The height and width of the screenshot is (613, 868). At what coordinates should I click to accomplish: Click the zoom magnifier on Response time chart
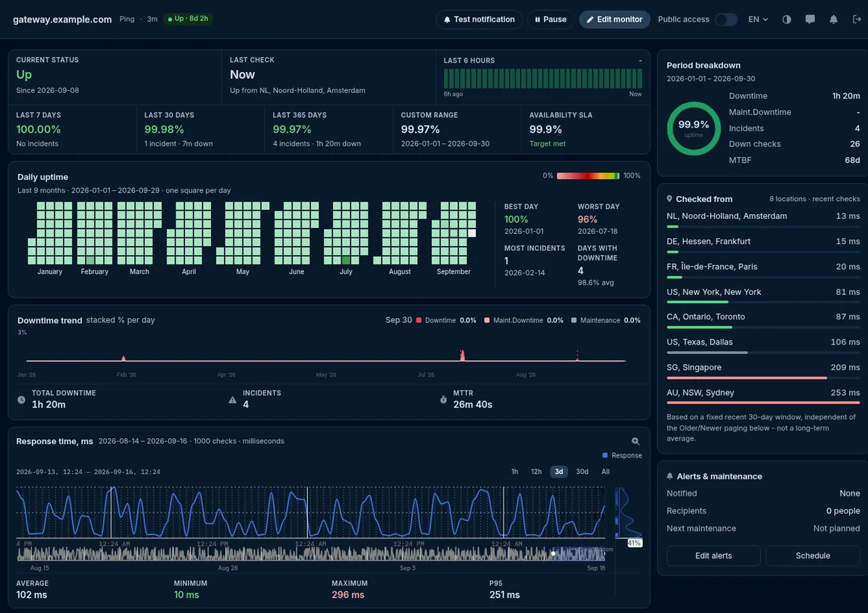click(635, 441)
